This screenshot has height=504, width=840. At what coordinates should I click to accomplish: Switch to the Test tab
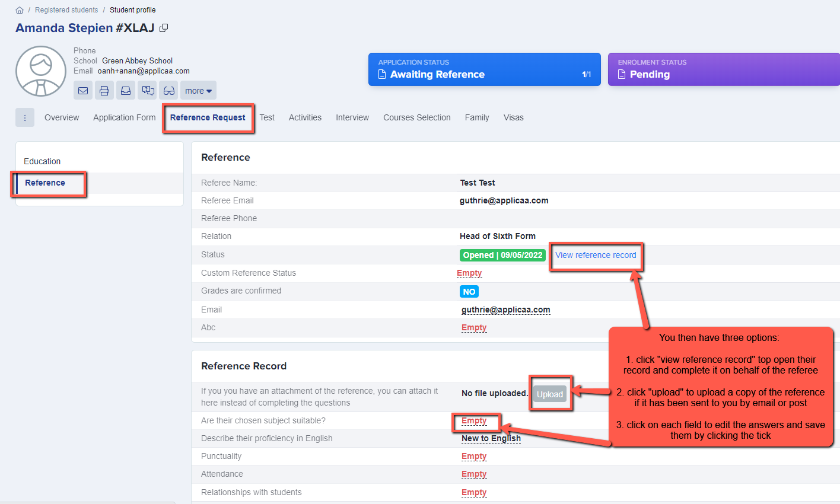[x=267, y=117]
